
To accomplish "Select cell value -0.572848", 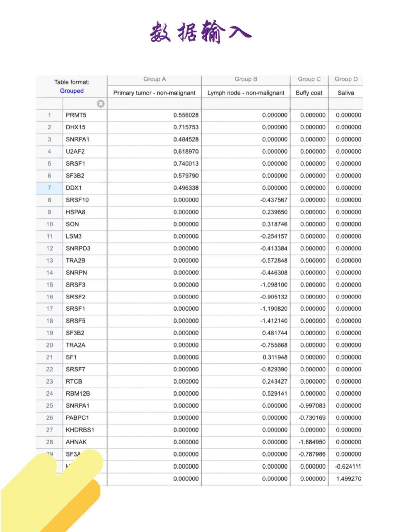I will (274, 260).
